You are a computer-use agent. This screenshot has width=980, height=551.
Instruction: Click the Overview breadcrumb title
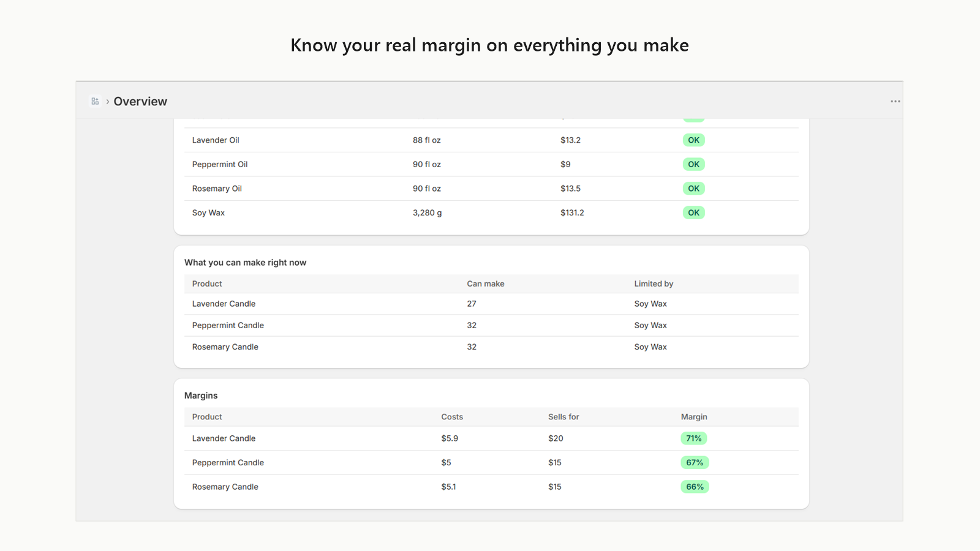[140, 102]
